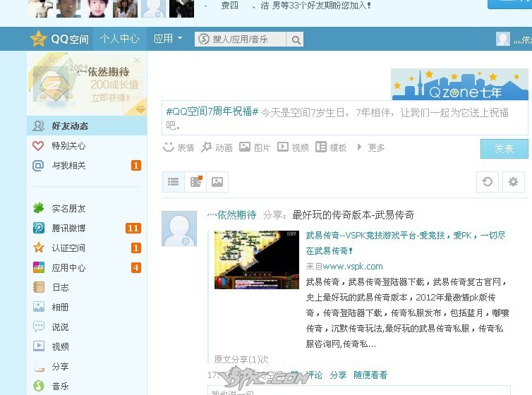Add an animation with 动画
The height and width of the screenshot is (395, 532).
(x=217, y=147)
